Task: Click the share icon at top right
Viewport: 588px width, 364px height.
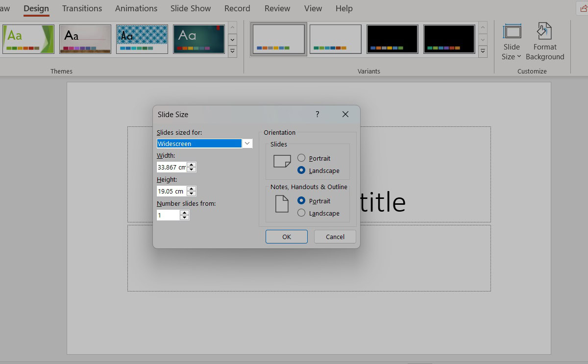Action: click(x=583, y=8)
